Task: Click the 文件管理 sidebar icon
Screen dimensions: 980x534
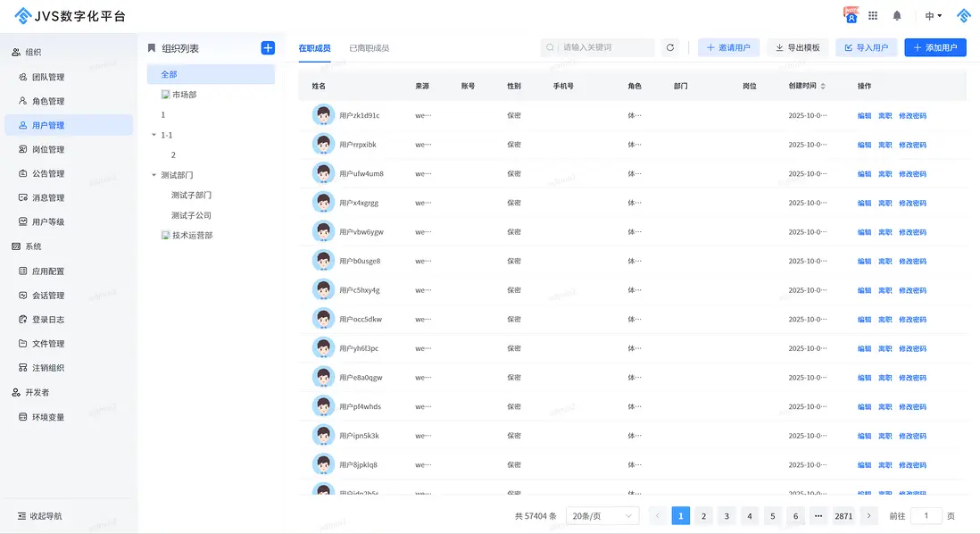Action: pos(22,343)
